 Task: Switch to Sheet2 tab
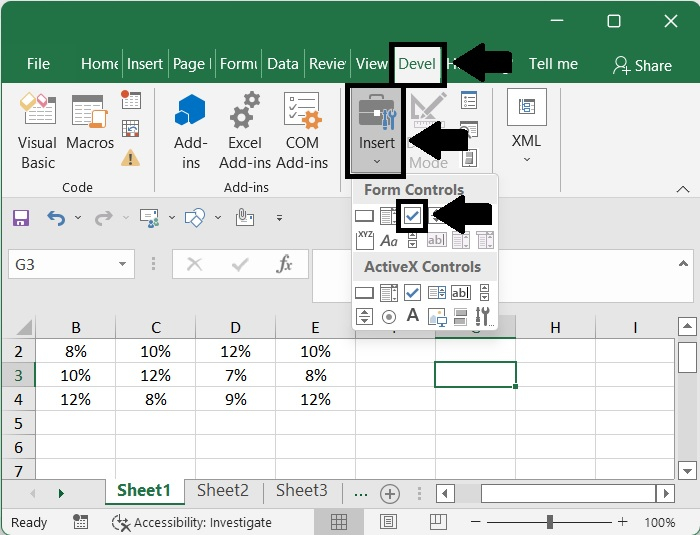223,490
